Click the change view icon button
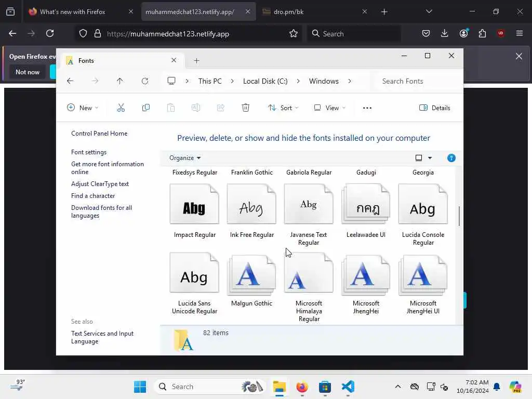Screen dimensions: 532x399 pos(419,158)
